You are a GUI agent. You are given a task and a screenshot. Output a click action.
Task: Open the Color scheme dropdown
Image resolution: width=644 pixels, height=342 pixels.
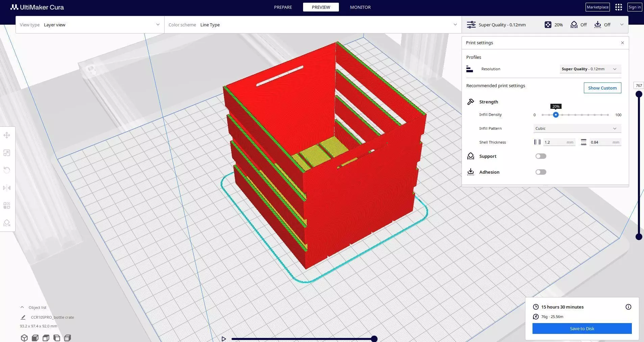313,25
